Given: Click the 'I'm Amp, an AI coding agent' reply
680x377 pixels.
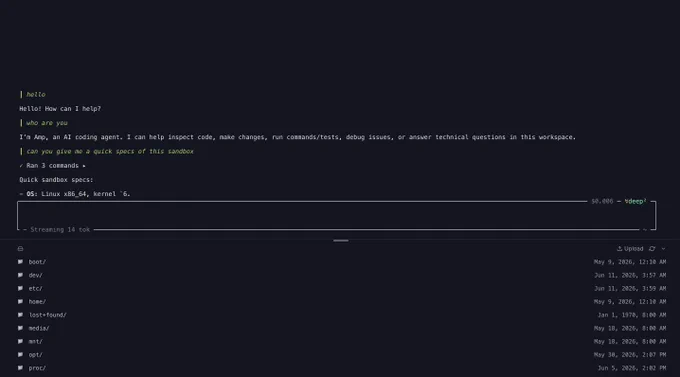Looking at the screenshot, I should (298, 137).
